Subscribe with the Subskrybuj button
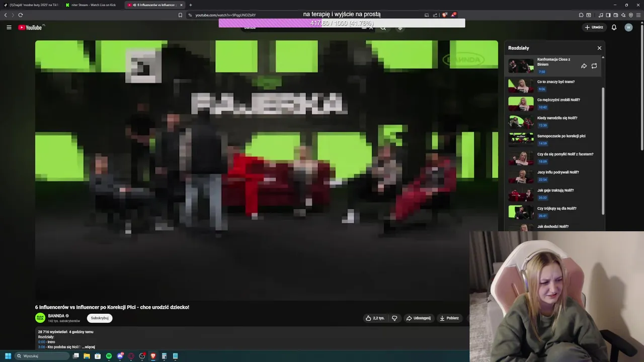This screenshot has height=362, width=644. tap(100, 318)
